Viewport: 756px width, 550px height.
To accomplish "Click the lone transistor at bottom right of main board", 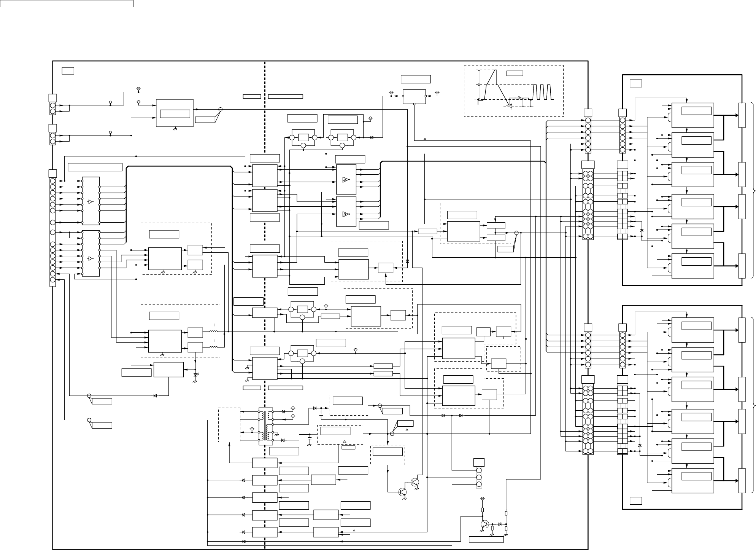I will coord(484,524).
